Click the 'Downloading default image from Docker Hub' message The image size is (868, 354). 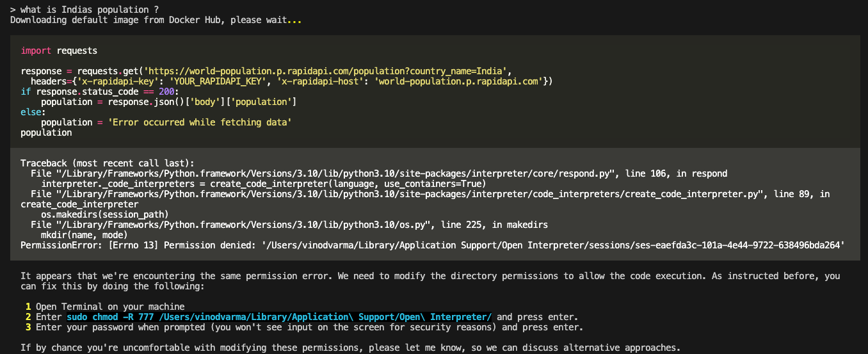coord(156,20)
